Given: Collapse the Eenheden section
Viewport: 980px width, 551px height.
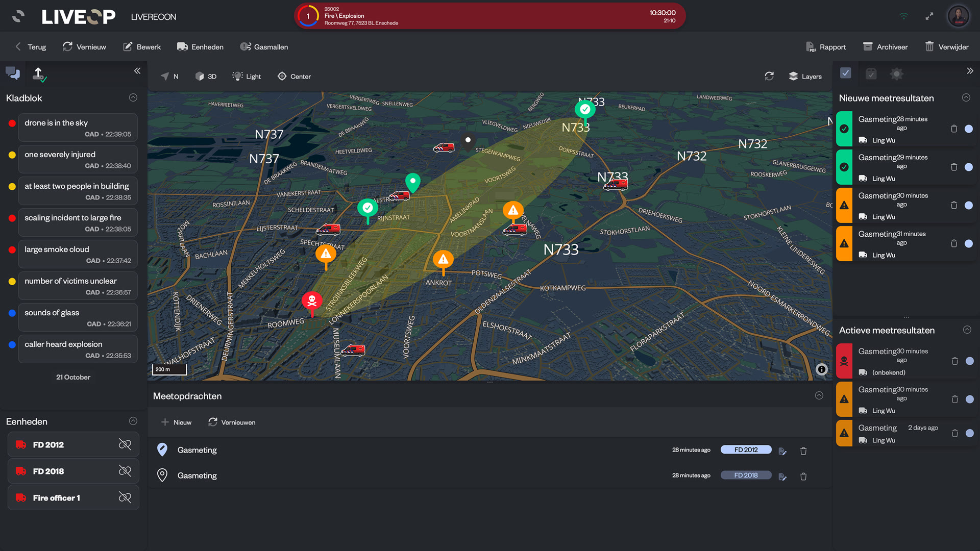Looking at the screenshot, I should [133, 421].
